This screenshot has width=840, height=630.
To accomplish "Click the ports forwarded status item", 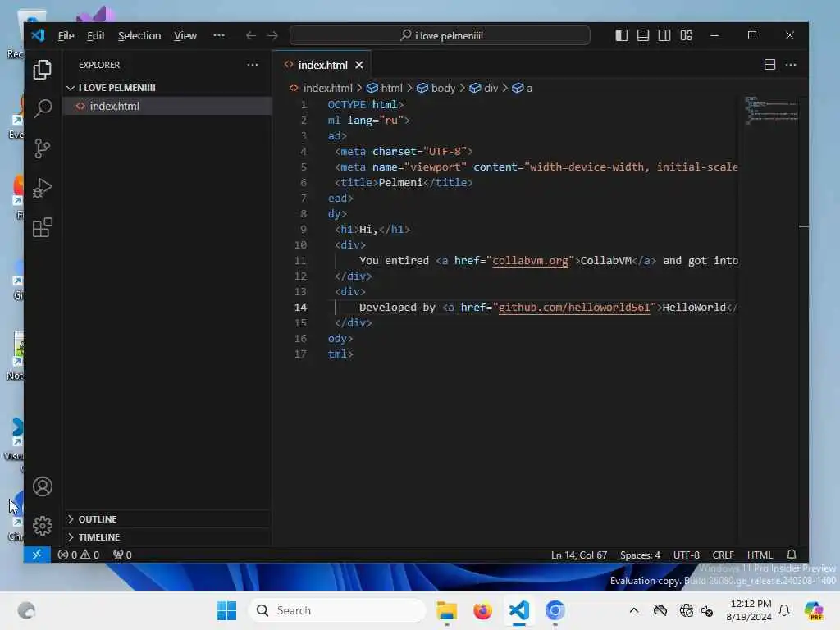I will coord(122,555).
